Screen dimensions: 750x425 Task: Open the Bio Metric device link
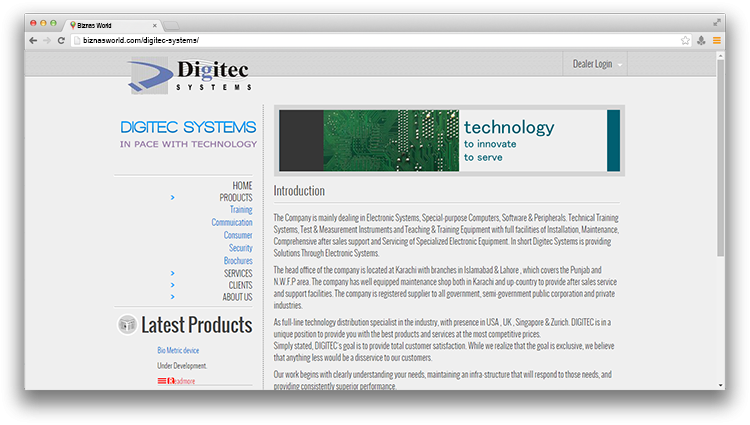tap(178, 351)
